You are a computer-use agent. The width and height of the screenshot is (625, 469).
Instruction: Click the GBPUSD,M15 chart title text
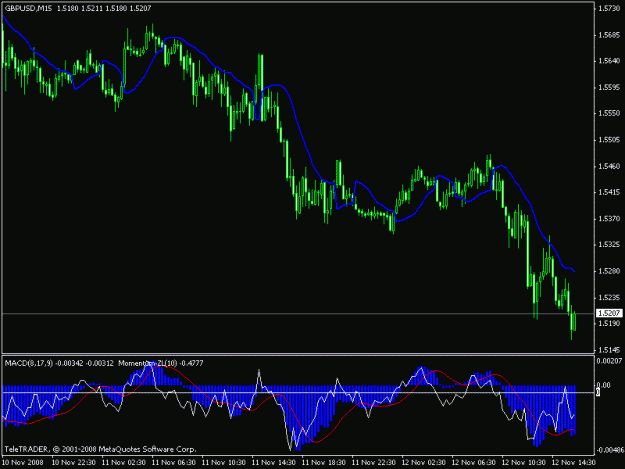tap(28, 8)
